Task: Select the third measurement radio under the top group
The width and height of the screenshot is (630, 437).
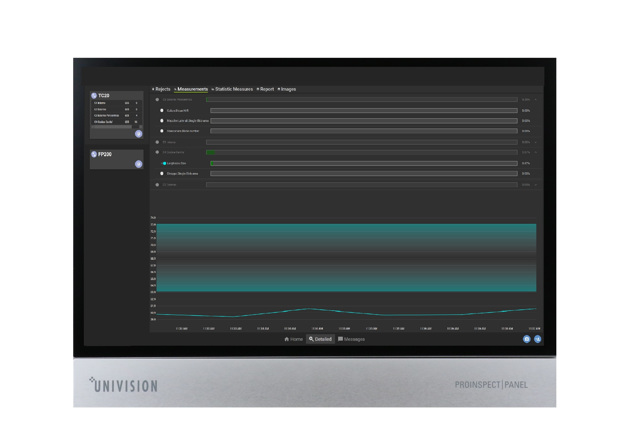Action: pos(162,131)
